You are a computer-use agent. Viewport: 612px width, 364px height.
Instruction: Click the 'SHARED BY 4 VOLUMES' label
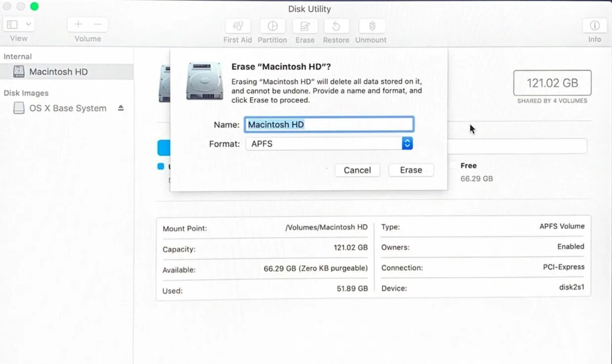(x=552, y=101)
